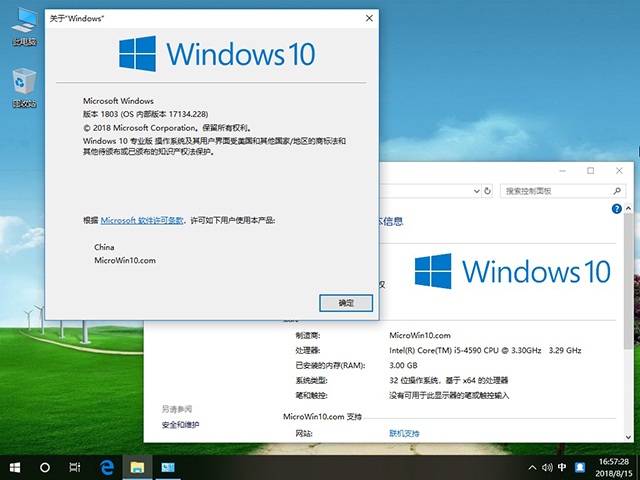Toggle Chinese input method indicator

pos(562,467)
